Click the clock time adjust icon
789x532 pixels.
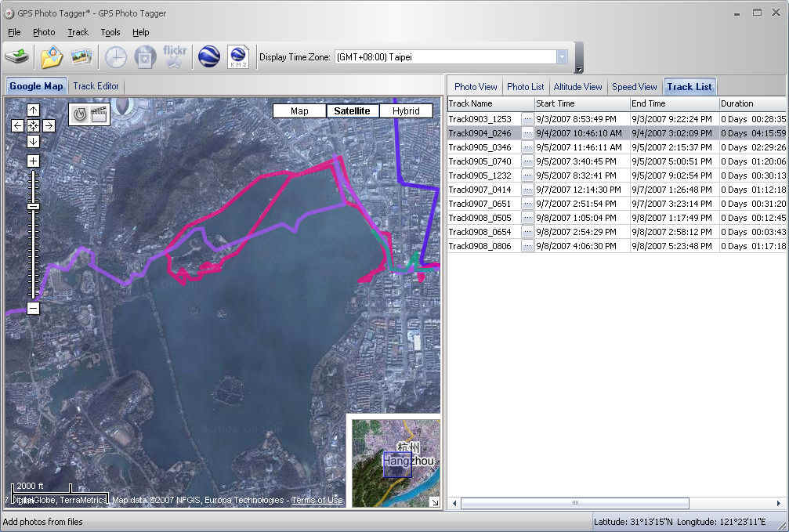coord(116,57)
